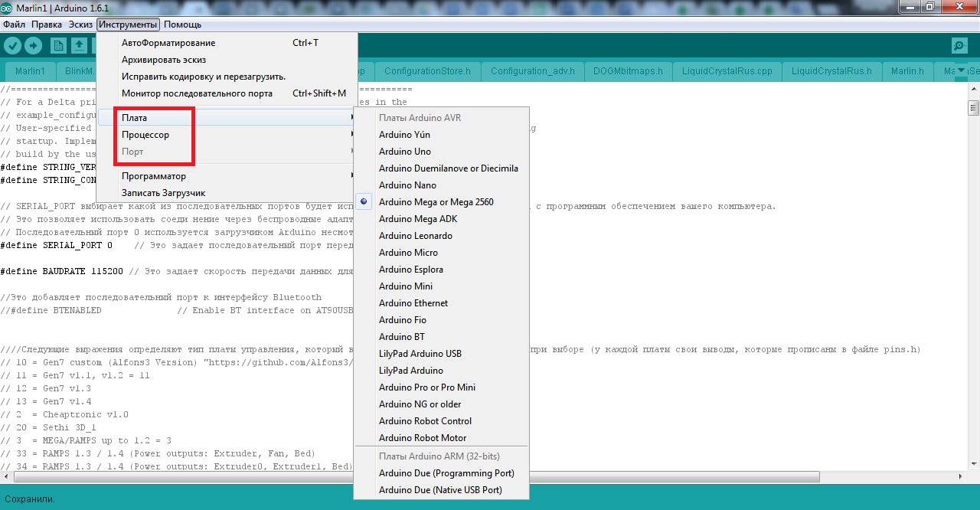The image size is (980, 510).
Task: Select Arduino Duemilanove or Diecimila board
Action: point(442,168)
